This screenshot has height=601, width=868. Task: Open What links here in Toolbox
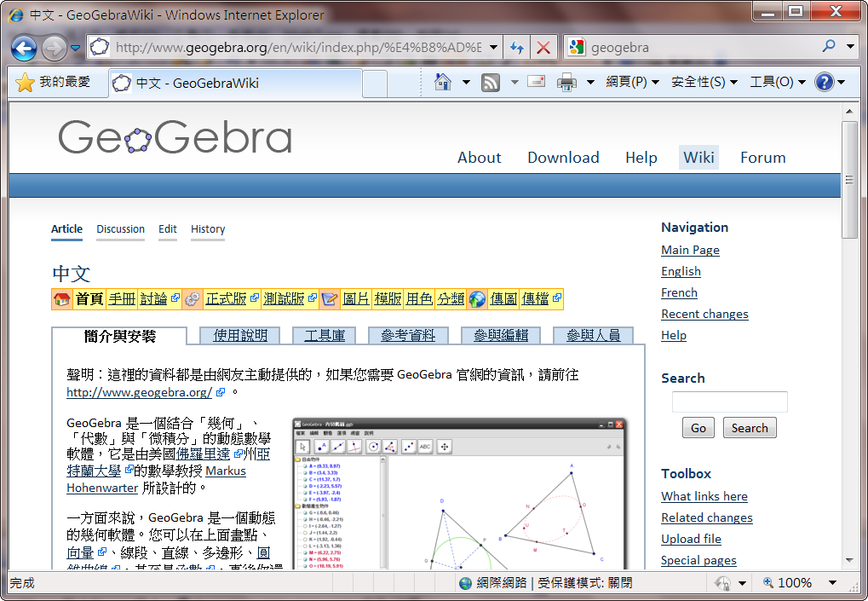pyautogui.click(x=704, y=497)
